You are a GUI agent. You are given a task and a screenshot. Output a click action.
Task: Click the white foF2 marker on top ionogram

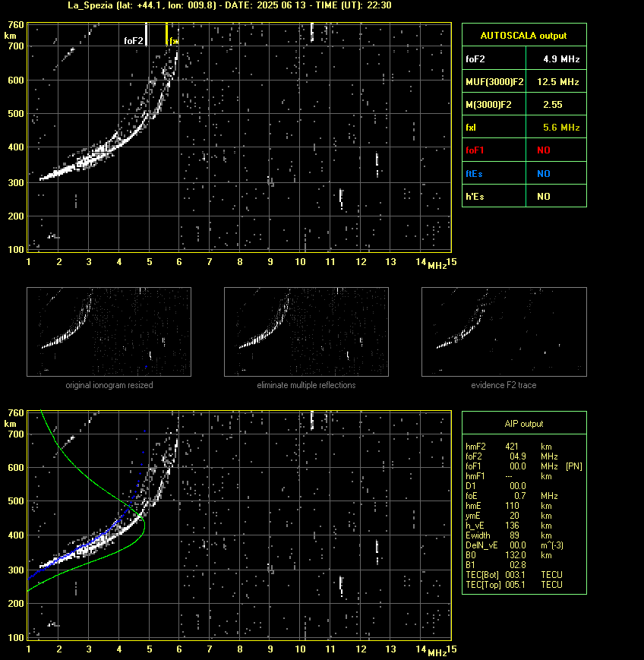click(146, 34)
